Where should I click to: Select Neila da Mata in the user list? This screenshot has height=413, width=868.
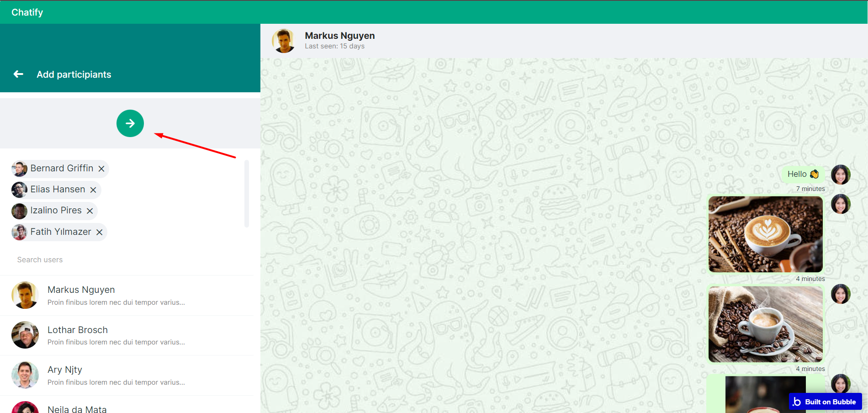coord(127,405)
